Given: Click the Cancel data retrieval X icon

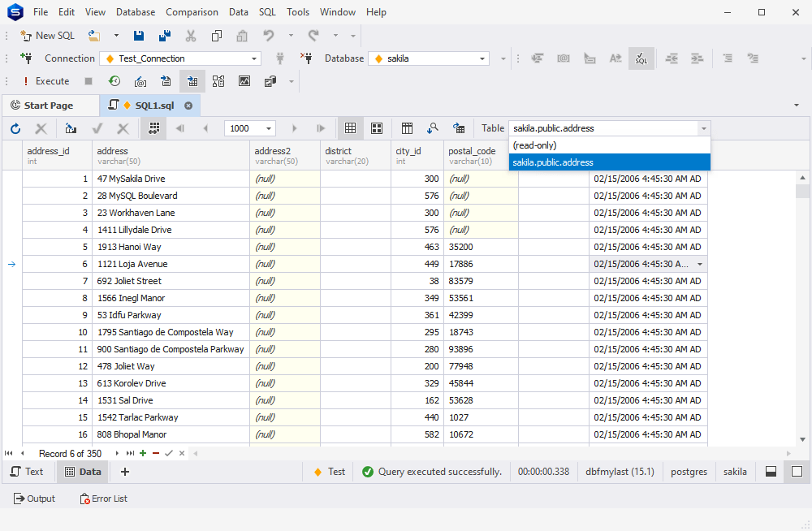Looking at the screenshot, I should click(41, 128).
